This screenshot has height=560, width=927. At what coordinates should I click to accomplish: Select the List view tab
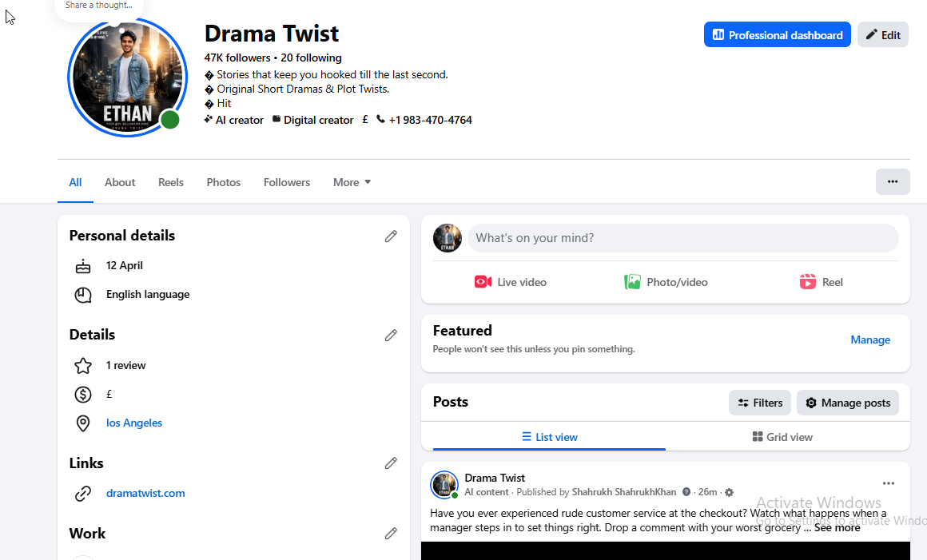[x=549, y=437]
